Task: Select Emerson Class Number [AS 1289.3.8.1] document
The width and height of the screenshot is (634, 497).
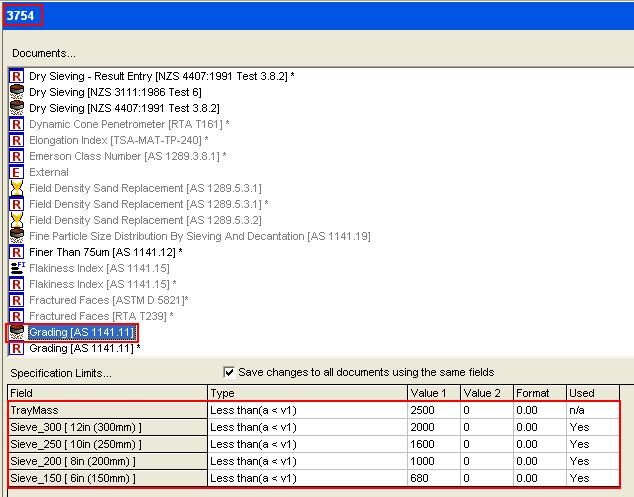Action: [x=125, y=156]
